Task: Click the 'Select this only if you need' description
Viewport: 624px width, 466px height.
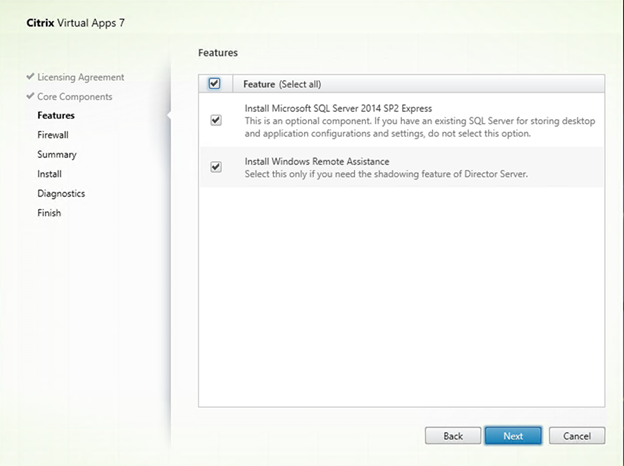Action: tap(386, 174)
